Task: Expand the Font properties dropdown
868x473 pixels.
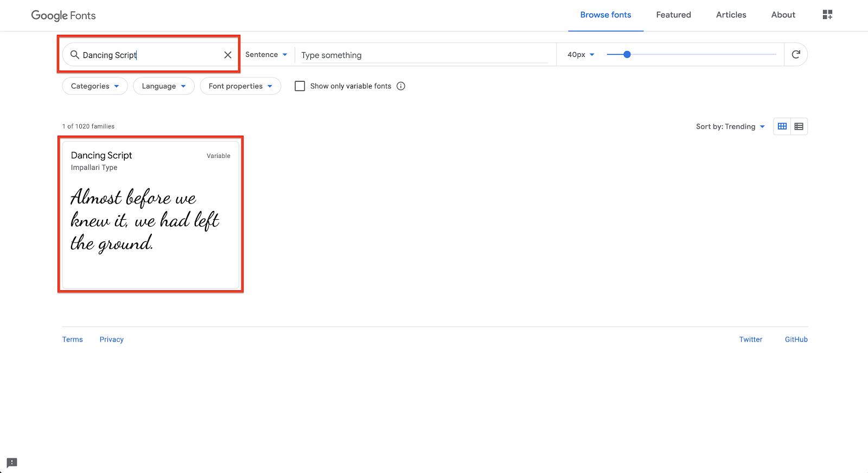Action: 240,86
